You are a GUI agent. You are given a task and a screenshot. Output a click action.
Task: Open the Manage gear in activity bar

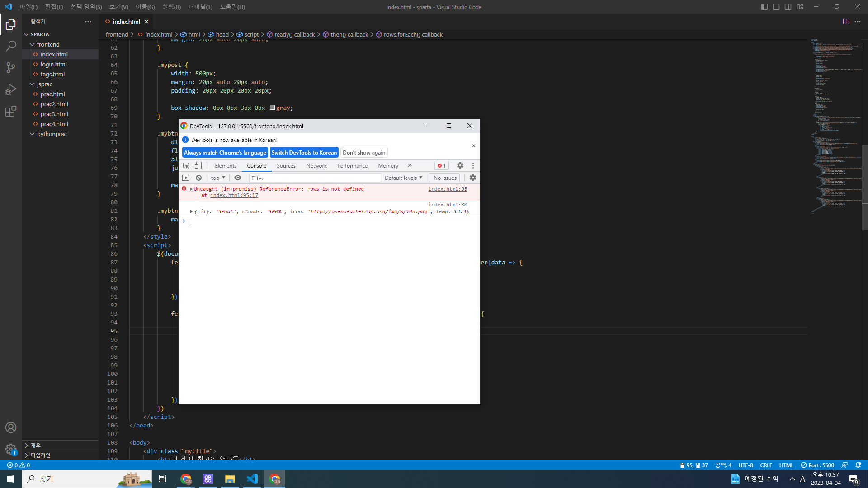[x=11, y=449]
